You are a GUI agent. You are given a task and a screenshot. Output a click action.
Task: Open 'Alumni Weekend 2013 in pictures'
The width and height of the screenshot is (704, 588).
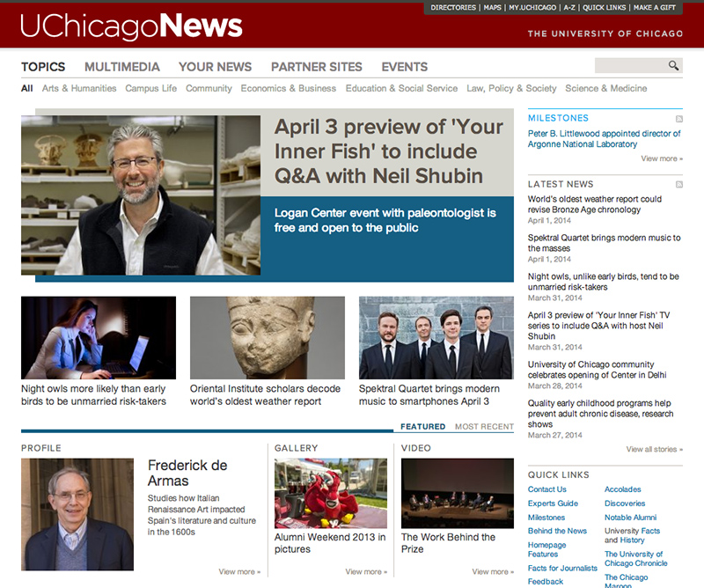pyautogui.click(x=330, y=543)
